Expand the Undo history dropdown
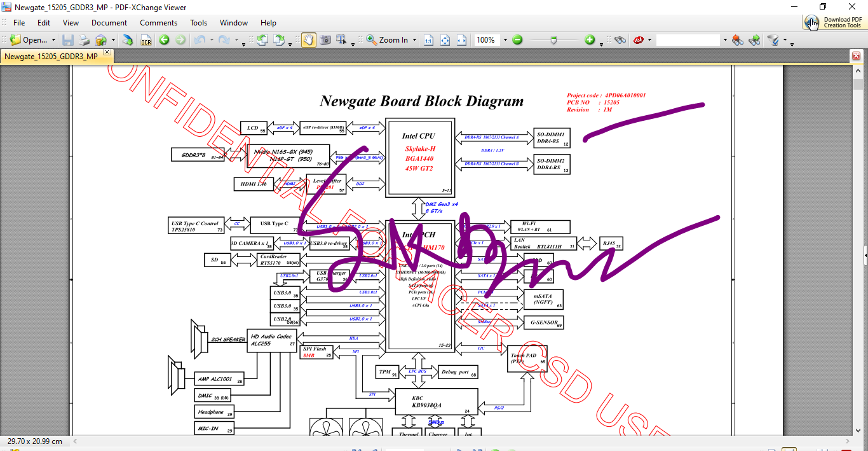 click(x=210, y=40)
